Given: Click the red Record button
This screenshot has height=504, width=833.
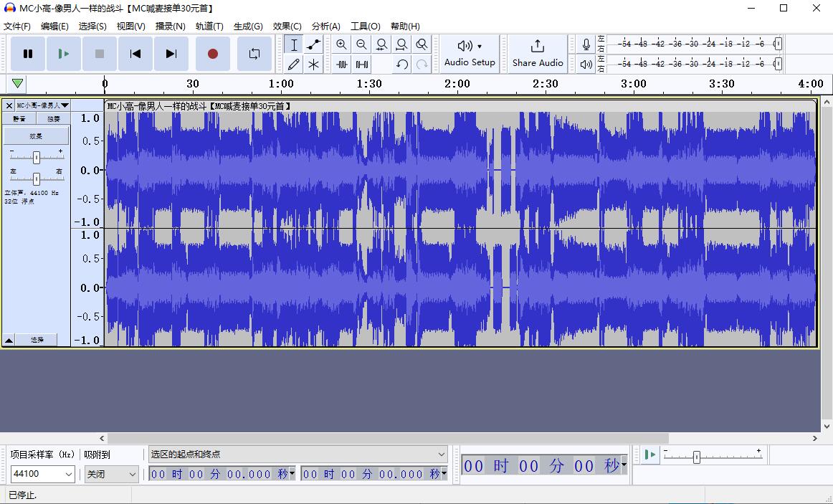Looking at the screenshot, I should click(213, 54).
